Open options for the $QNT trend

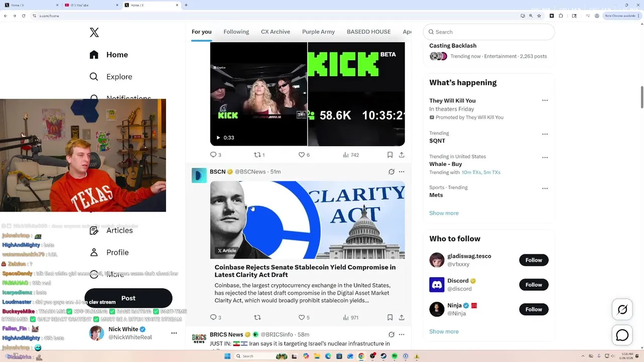point(545,134)
